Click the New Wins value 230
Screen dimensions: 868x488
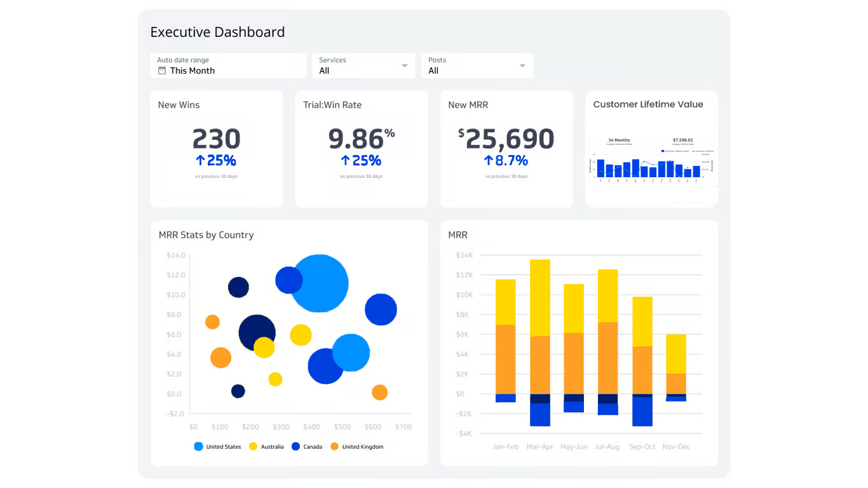(x=217, y=139)
